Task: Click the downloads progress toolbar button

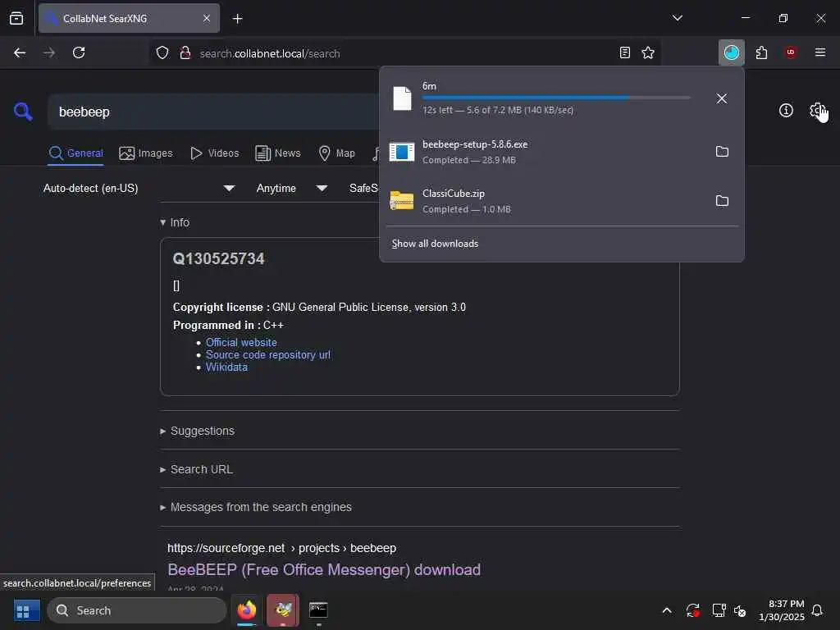Action: (x=731, y=52)
